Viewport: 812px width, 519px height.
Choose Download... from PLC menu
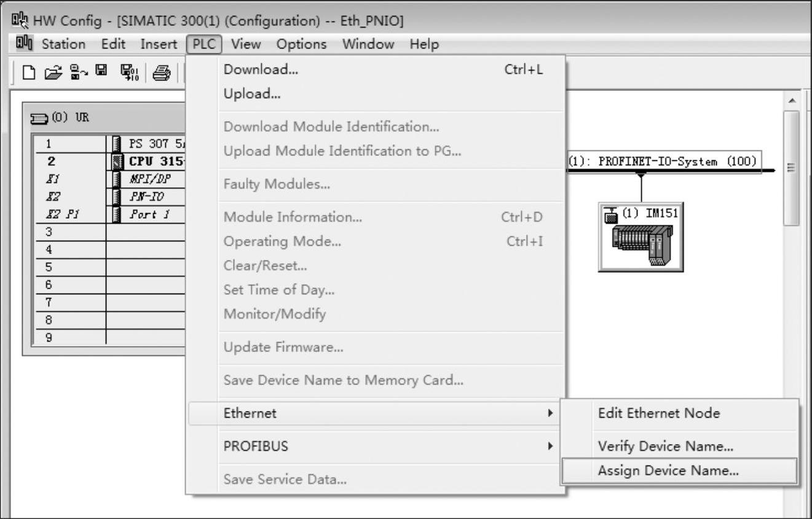376,69
